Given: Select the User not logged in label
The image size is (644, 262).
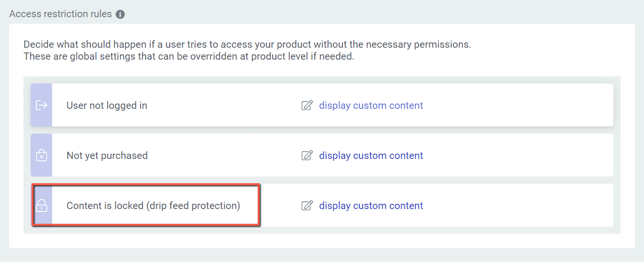Looking at the screenshot, I should click(107, 105).
